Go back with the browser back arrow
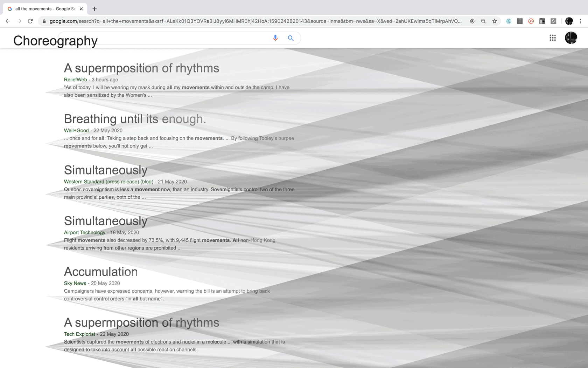 8,21
